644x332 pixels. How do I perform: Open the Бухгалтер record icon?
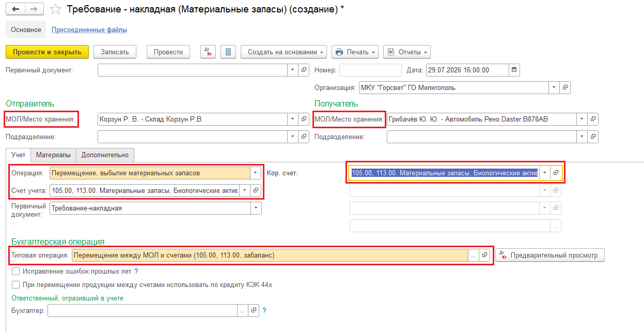(x=254, y=310)
